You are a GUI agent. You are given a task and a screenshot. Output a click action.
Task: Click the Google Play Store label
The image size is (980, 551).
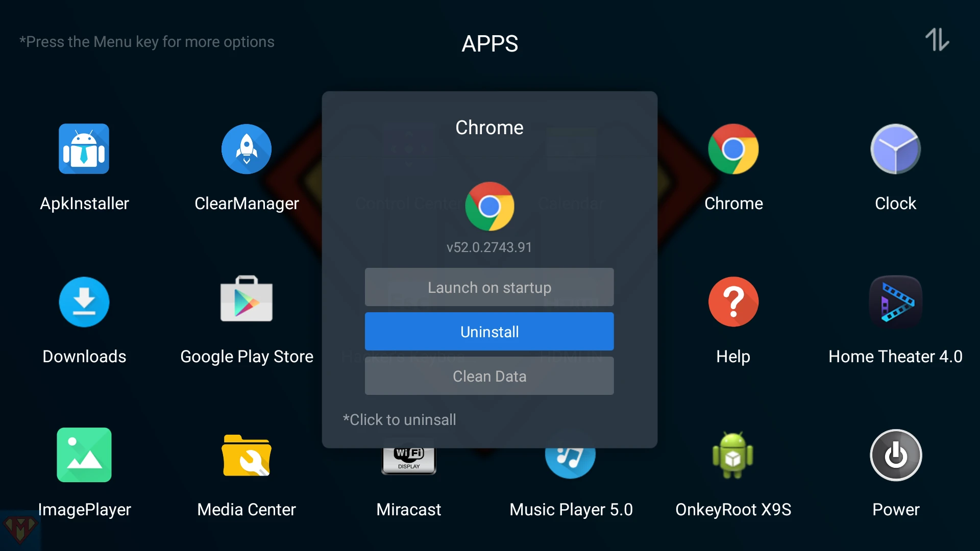coord(247,357)
